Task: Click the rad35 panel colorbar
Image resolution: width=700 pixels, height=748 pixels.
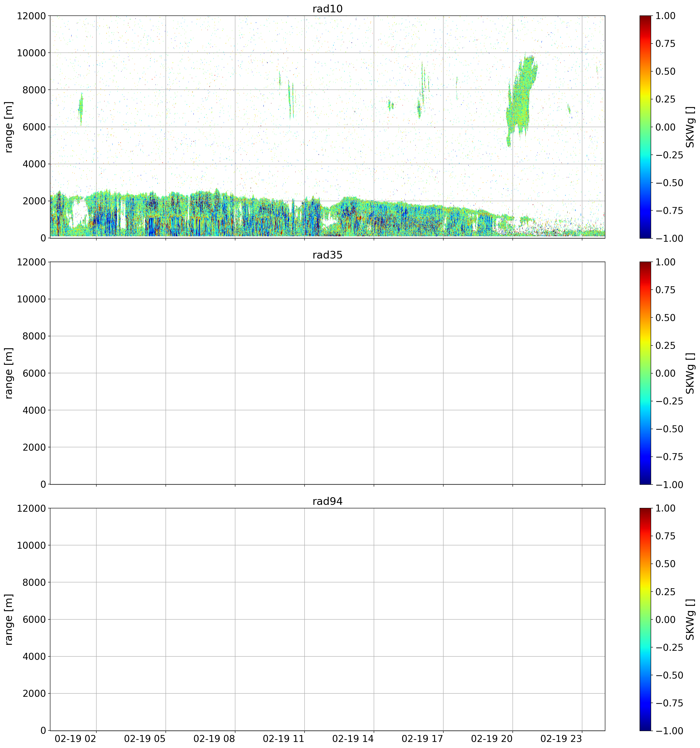Action: 645,373
